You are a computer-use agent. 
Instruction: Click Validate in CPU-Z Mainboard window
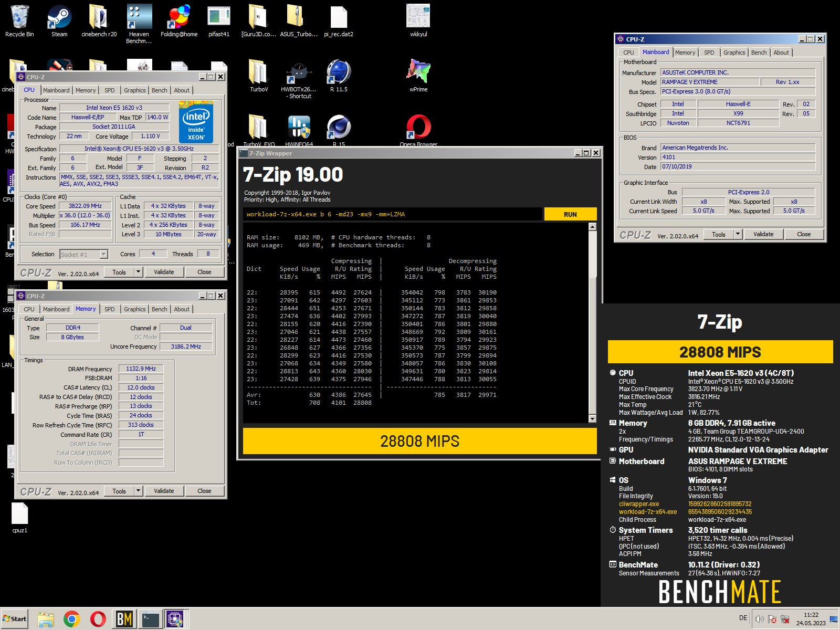763,234
